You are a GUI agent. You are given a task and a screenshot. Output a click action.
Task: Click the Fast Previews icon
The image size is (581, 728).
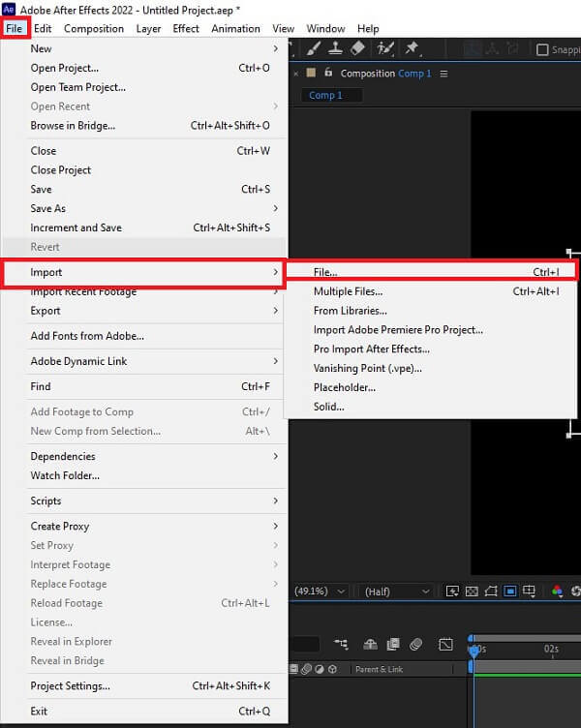point(452,591)
